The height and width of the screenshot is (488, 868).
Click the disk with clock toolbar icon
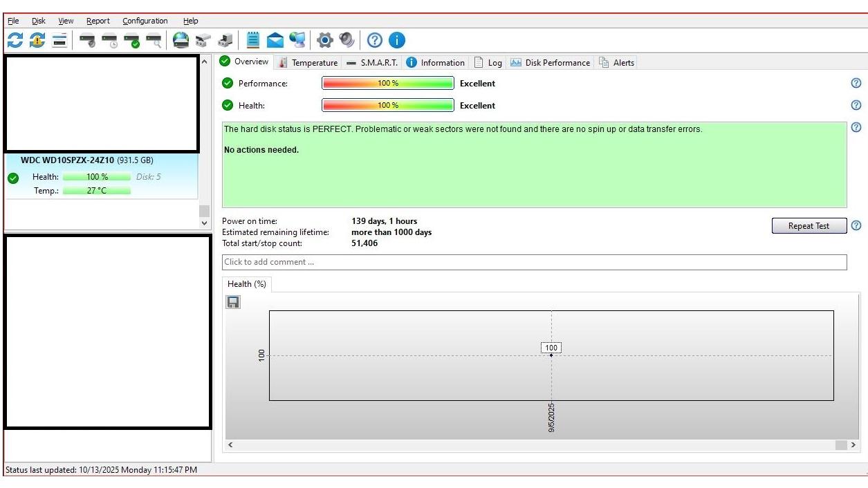(x=110, y=40)
